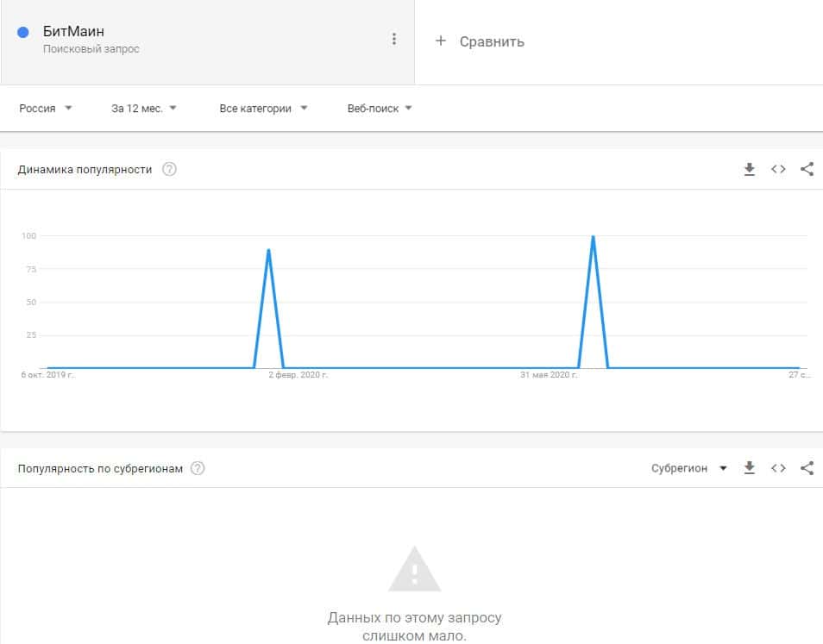The height and width of the screenshot is (644, 823).
Task: Click the 100 value on the y-axis
Action: click(28, 236)
